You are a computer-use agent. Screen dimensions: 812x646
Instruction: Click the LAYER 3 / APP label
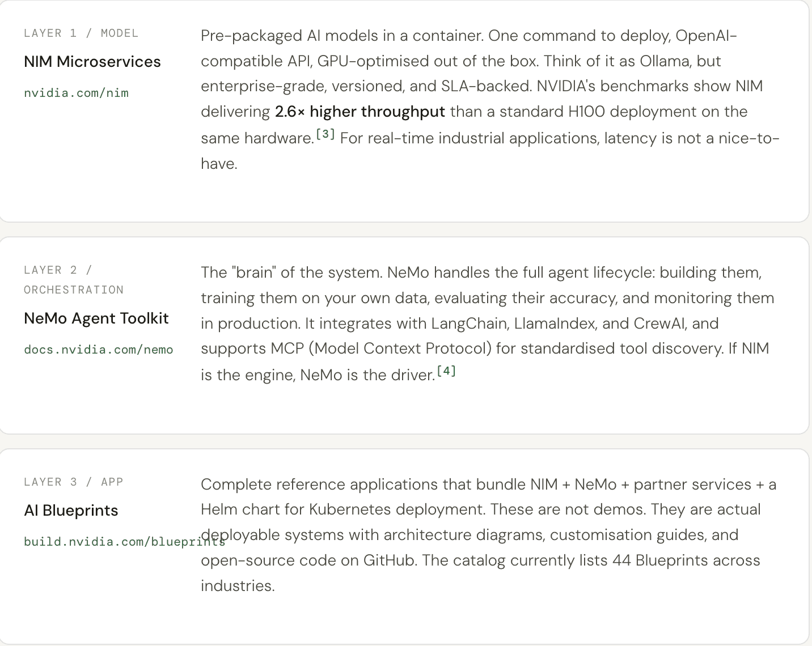[x=74, y=482]
